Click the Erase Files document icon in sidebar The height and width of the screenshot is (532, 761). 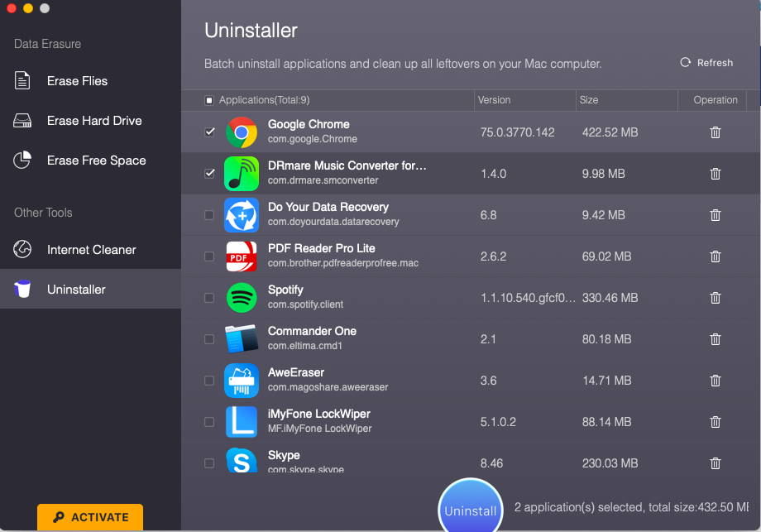[22, 80]
